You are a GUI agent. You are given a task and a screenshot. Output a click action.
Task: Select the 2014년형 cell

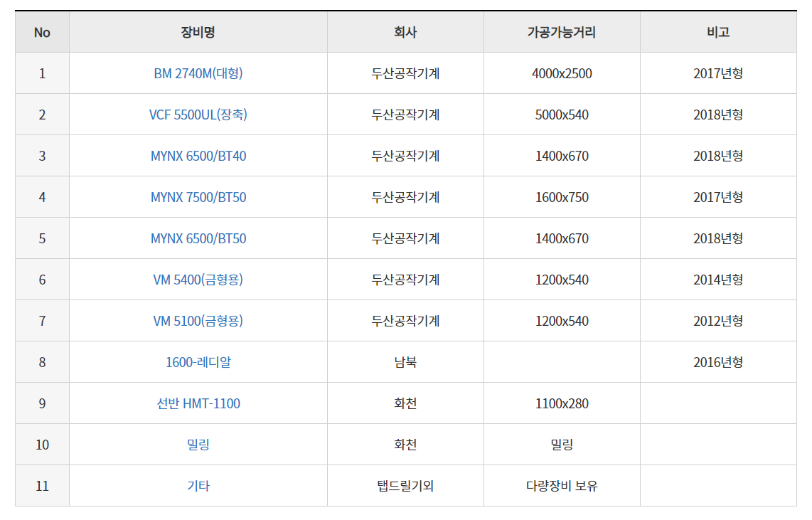(718, 280)
